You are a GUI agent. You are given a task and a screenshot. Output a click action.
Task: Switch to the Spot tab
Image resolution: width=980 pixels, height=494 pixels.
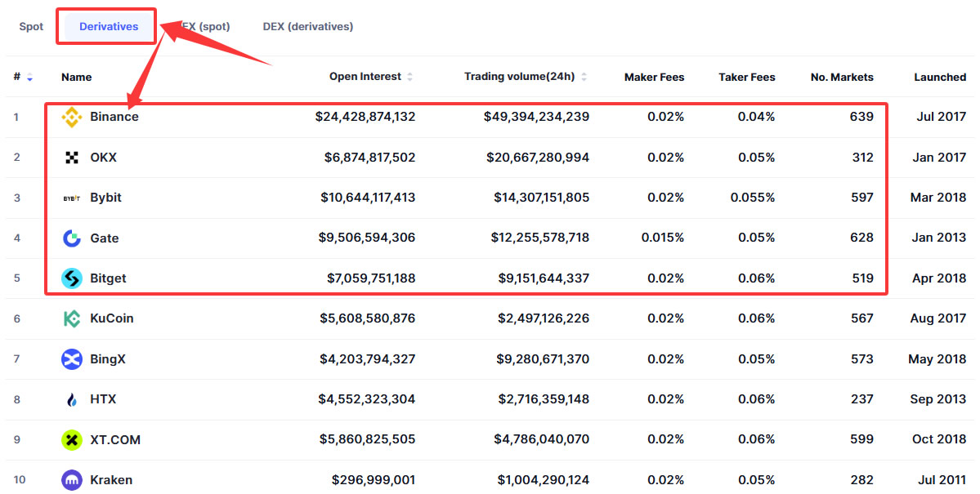[31, 27]
